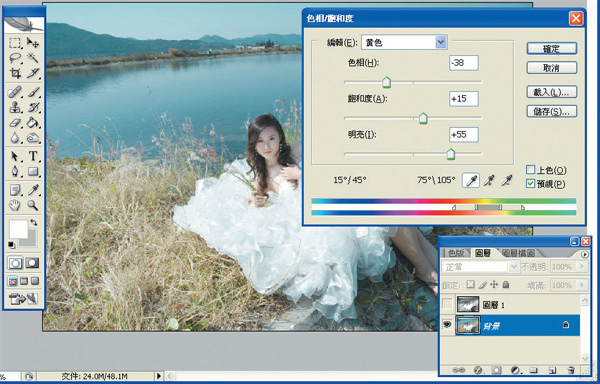The height and width of the screenshot is (384, 600).
Task: Open the Layers panel flyout menu
Action: pyautogui.click(x=585, y=254)
